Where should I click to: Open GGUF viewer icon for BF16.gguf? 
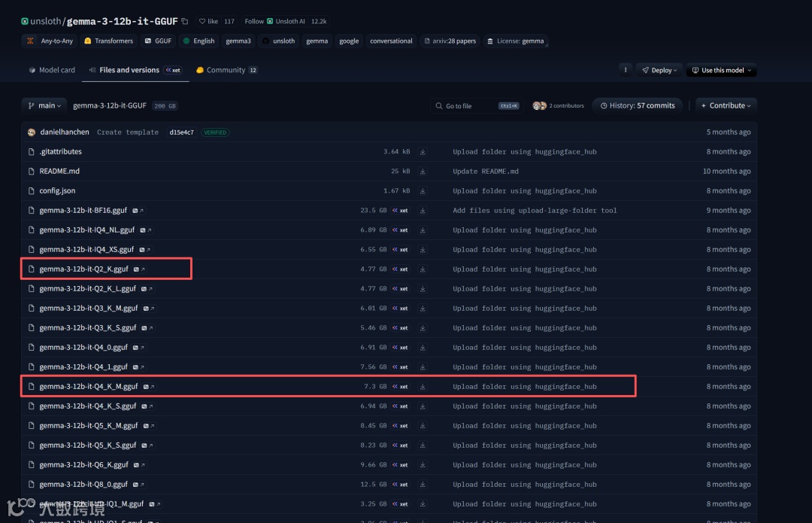click(x=138, y=211)
